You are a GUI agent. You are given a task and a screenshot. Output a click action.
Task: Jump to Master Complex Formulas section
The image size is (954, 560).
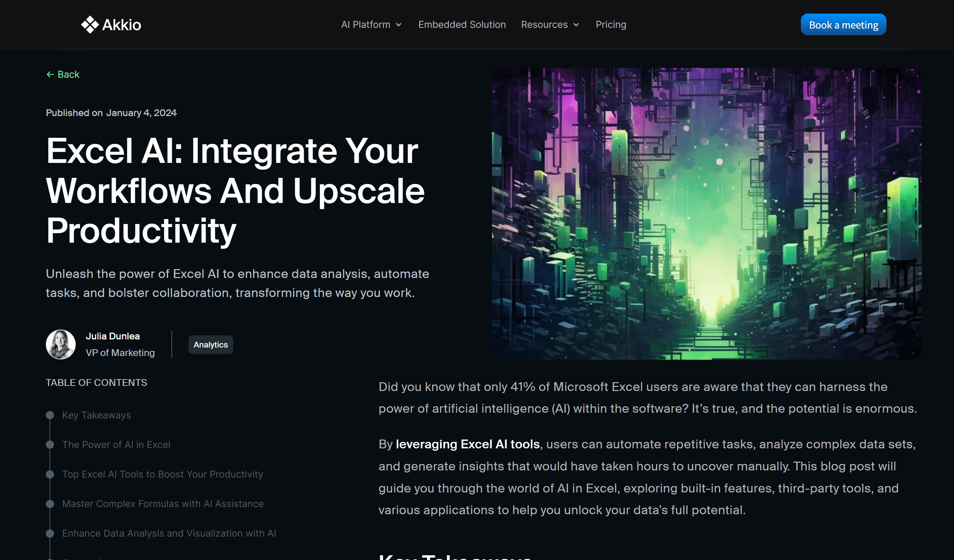(x=163, y=504)
